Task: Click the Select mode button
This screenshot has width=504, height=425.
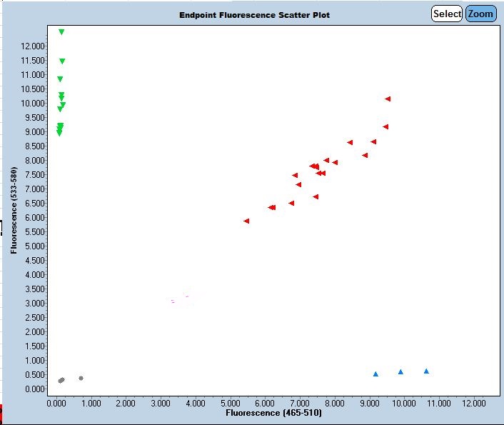Action: coord(447,14)
